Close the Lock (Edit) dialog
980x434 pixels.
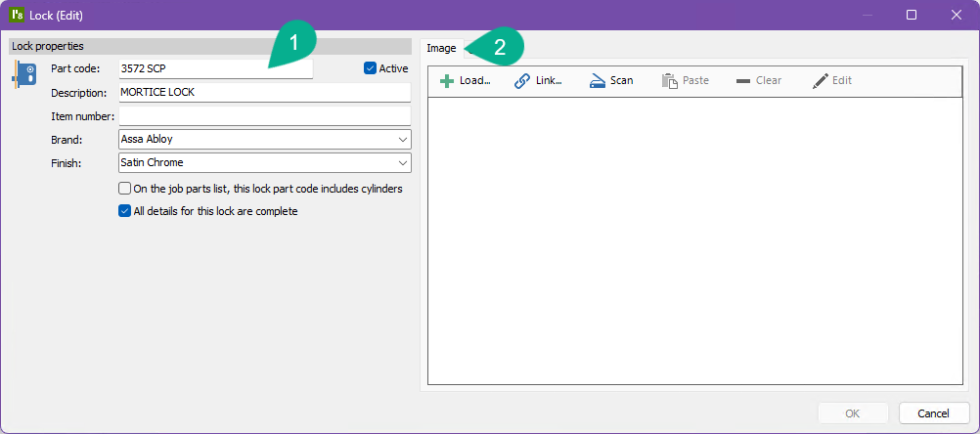pyautogui.click(x=957, y=15)
